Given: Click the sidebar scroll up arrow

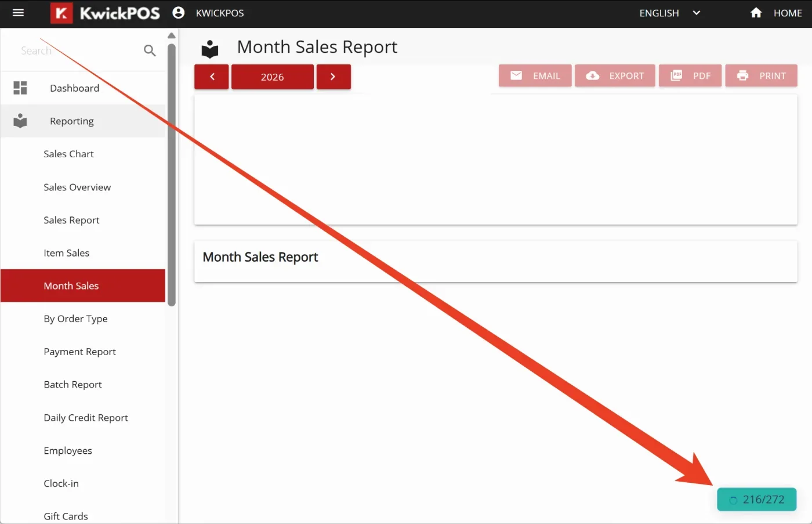Looking at the screenshot, I should click(171, 35).
